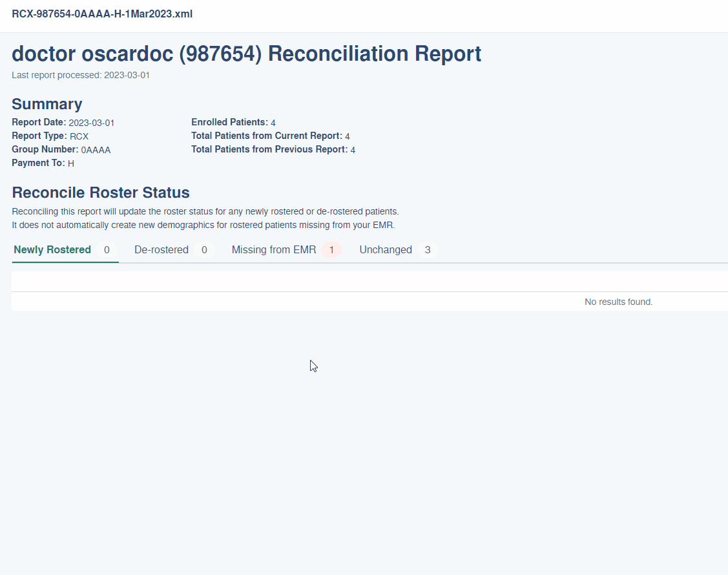Screen dimensions: 728x575
Task: Click the Reconciliation Report page title
Action: [246, 54]
